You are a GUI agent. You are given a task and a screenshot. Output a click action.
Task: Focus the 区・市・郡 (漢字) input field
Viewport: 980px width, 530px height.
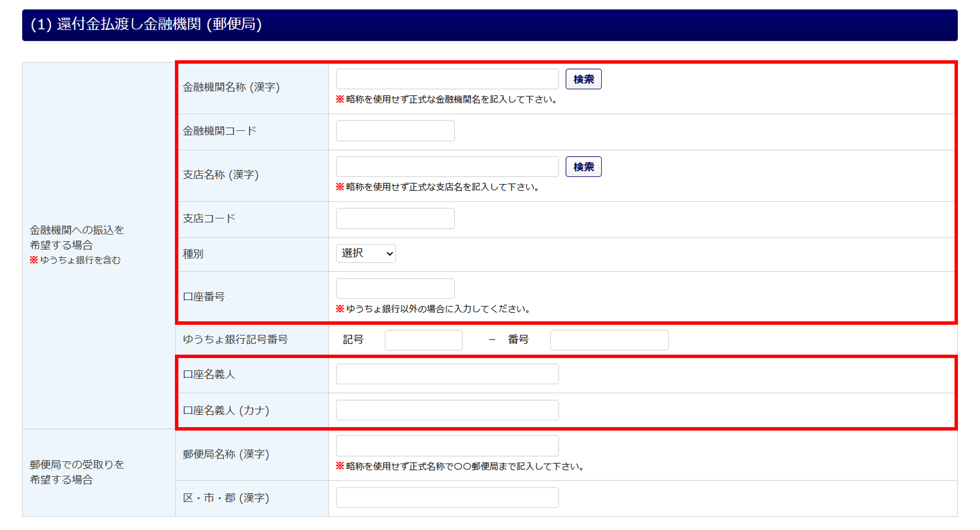coord(447,498)
